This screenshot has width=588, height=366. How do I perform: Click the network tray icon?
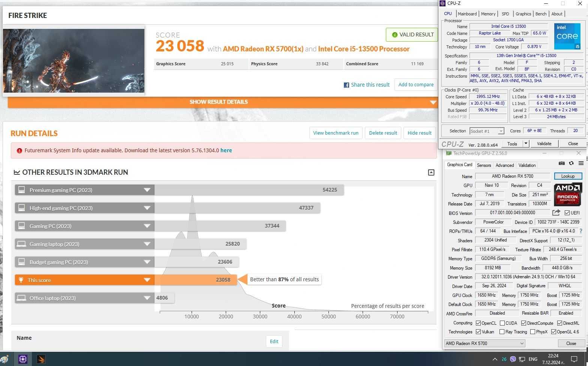click(522, 359)
